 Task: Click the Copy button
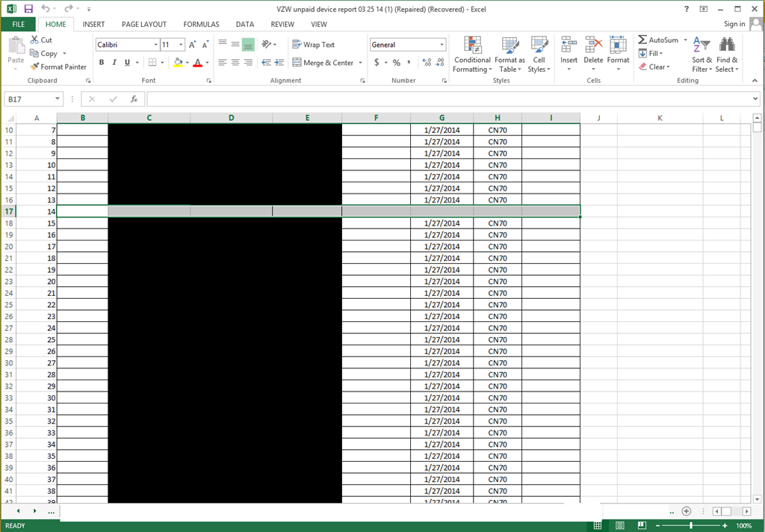pyautogui.click(x=44, y=53)
